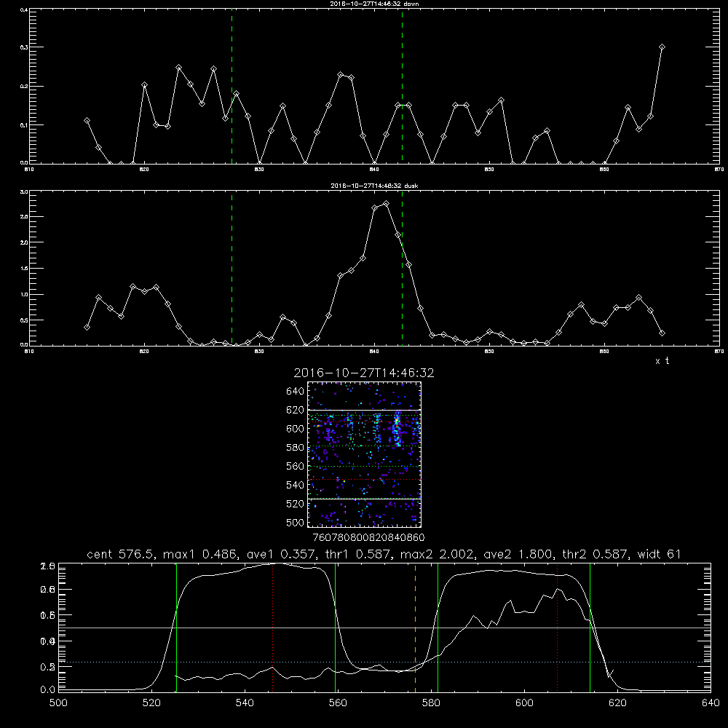The image size is (728, 728).
Task: Click the 500 y-axis label of the spectrogram image
Action: (296, 522)
